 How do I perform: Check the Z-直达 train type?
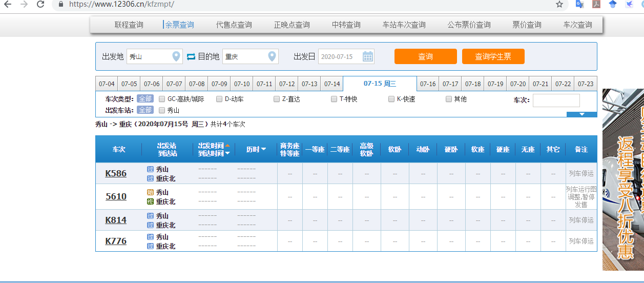point(277,99)
